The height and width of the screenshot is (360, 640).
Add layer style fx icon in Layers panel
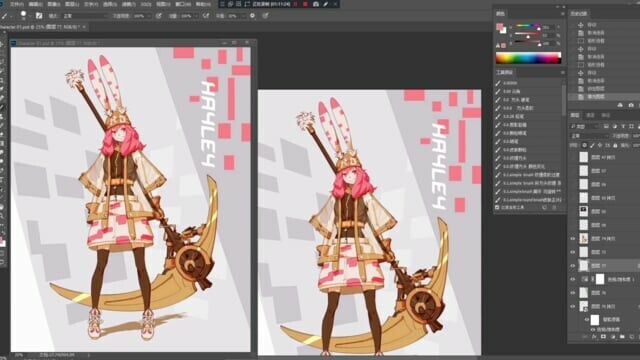[x=594, y=337]
